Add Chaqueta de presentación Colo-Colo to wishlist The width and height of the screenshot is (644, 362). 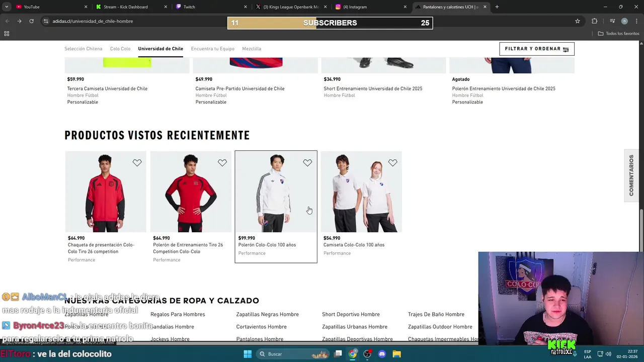point(137,163)
